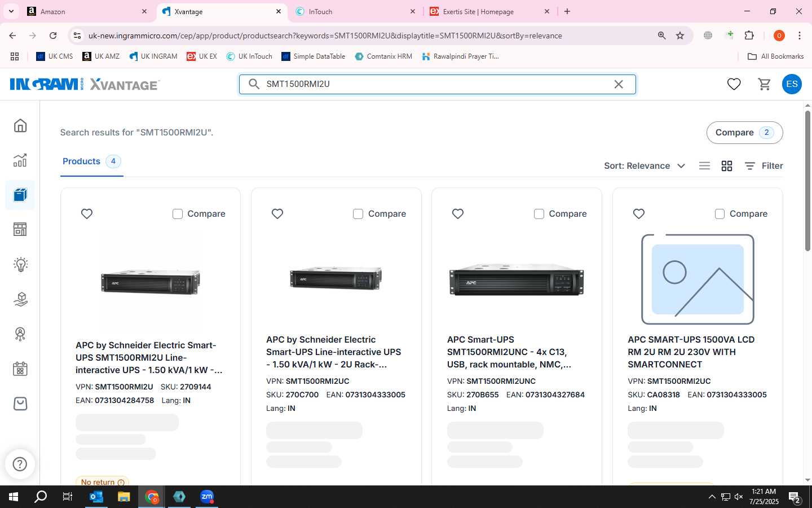Open the ES user profile avatar
The width and height of the screenshot is (812, 508).
tap(792, 84)
